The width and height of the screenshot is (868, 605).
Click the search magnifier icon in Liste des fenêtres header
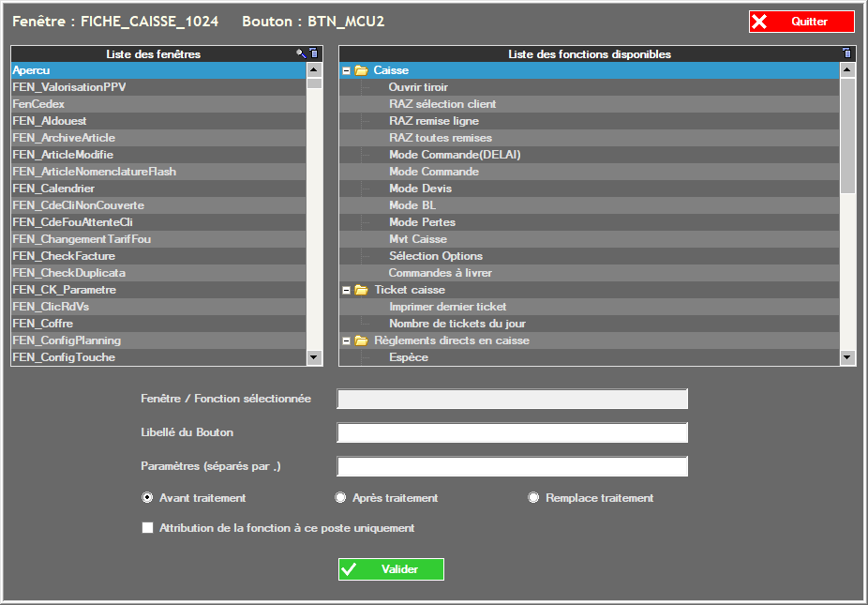302,54
